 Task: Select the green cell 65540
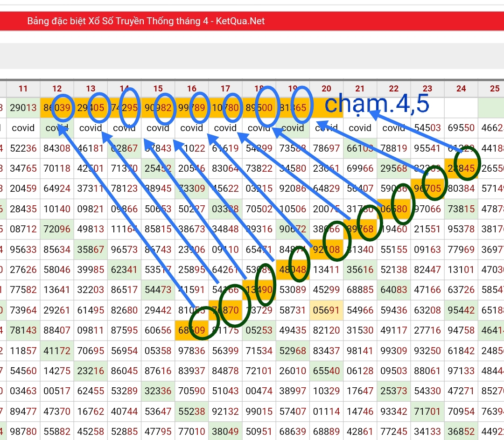[x=326, y=370]
